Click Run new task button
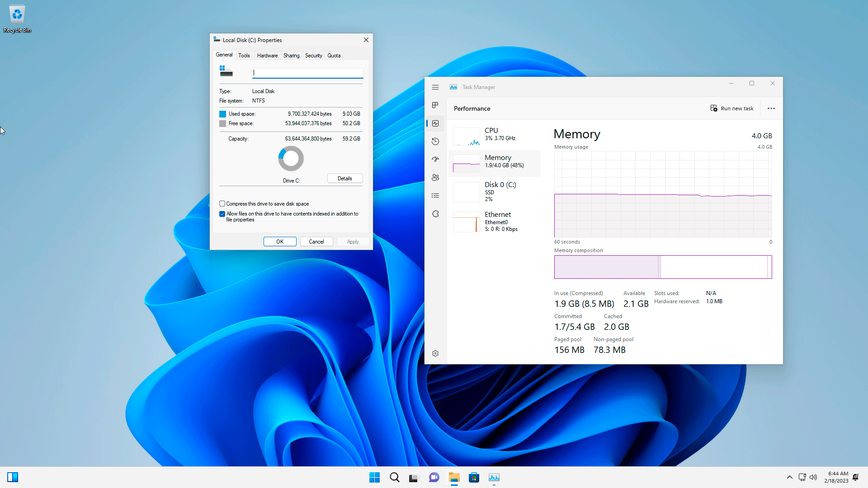The image size is (868, 488). tap(732, 108)
